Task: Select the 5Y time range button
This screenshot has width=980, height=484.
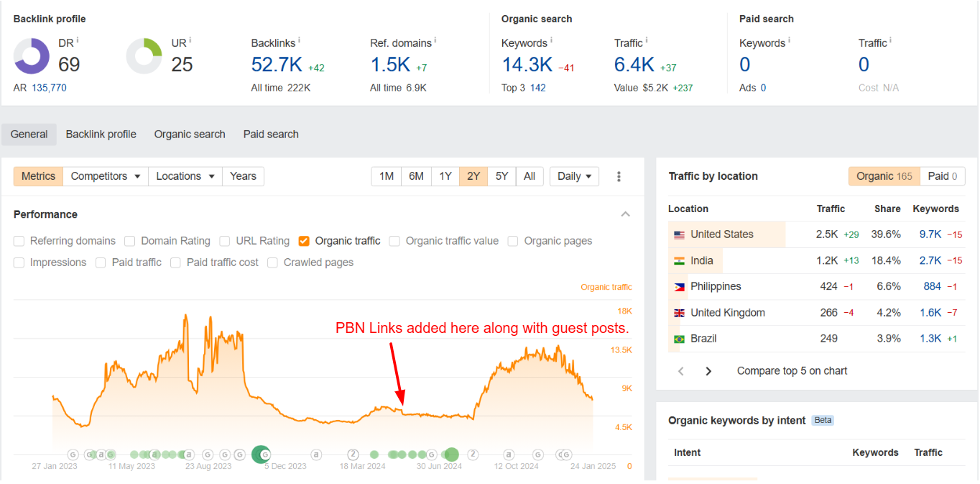Action: (501, 176)
